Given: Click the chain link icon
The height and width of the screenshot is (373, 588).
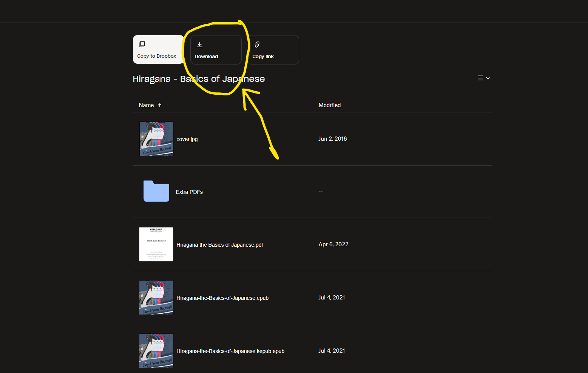Looking at the screenshot, I should click(257, 45).
